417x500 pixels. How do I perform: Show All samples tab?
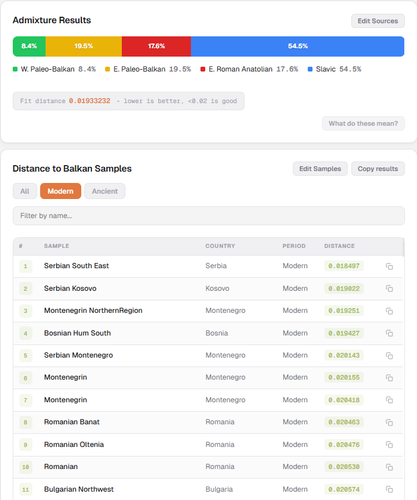click(25, 191)
